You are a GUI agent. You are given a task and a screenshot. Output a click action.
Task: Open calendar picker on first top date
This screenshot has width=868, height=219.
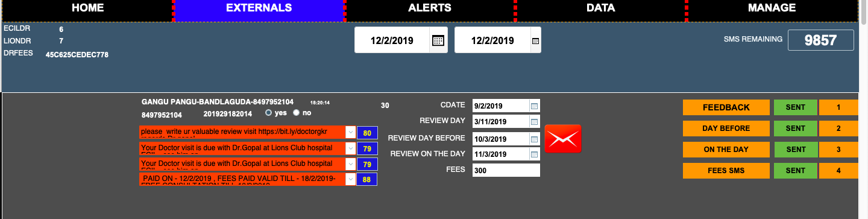click(438, 40)
